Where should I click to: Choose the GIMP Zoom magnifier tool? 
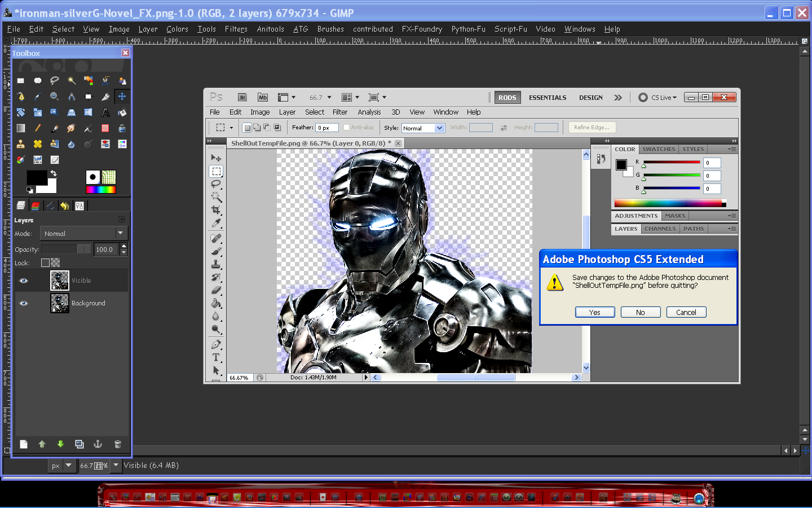click(55, 97)
